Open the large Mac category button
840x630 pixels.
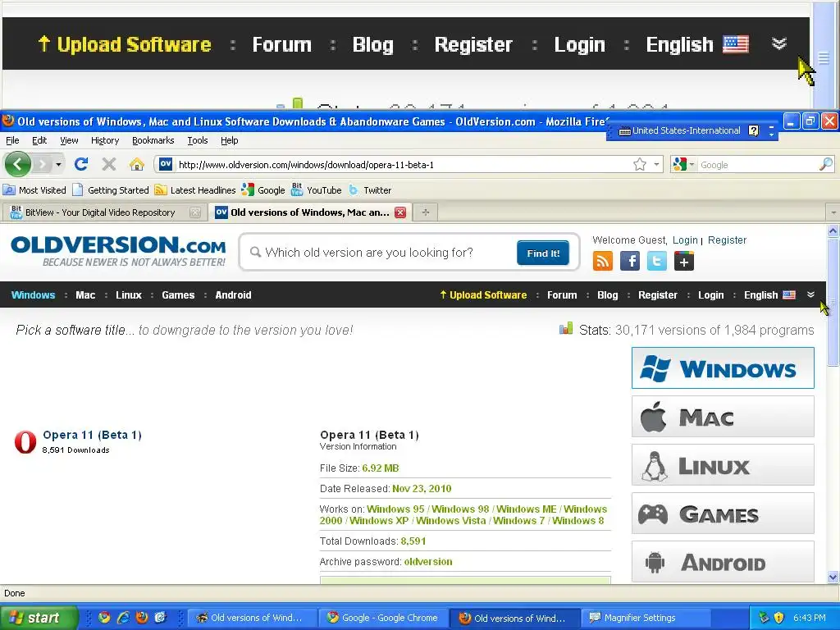(723, 417)
